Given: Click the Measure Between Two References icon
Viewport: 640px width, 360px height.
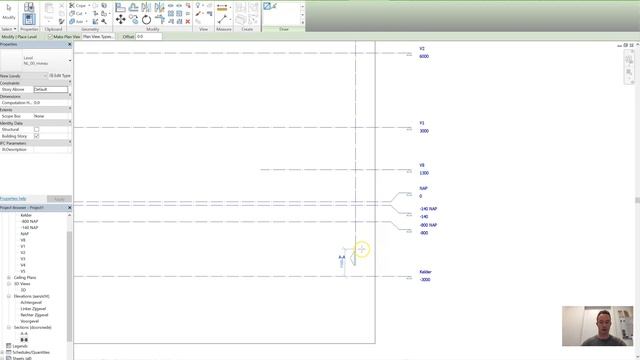Looking at the screenshot, I should click(222, 7).
